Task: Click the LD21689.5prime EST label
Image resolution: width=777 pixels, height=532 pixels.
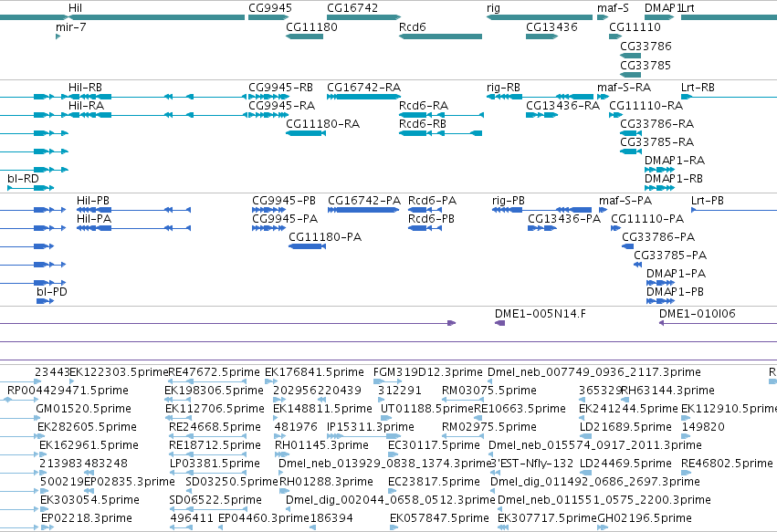Action: click(x=625, y=426)
